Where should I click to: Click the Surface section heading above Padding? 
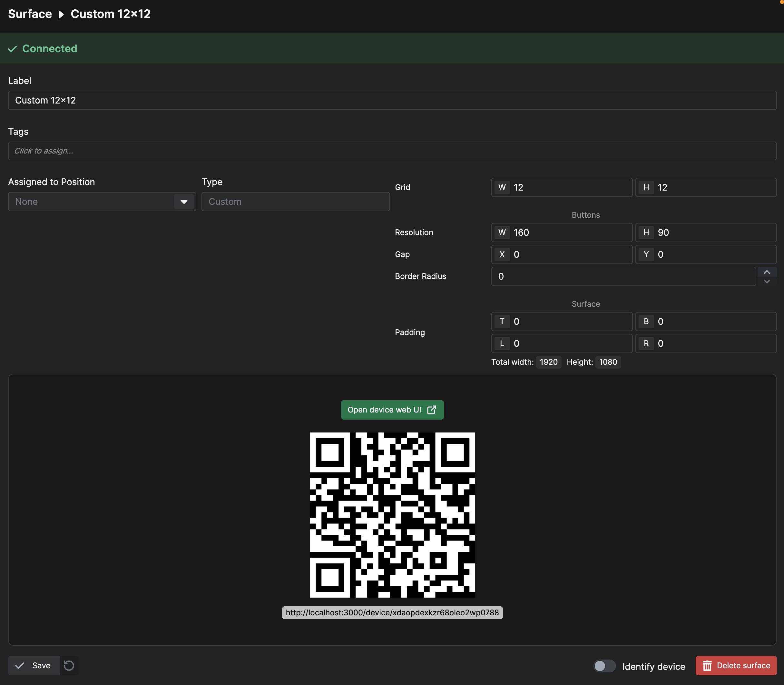point(586,304)
